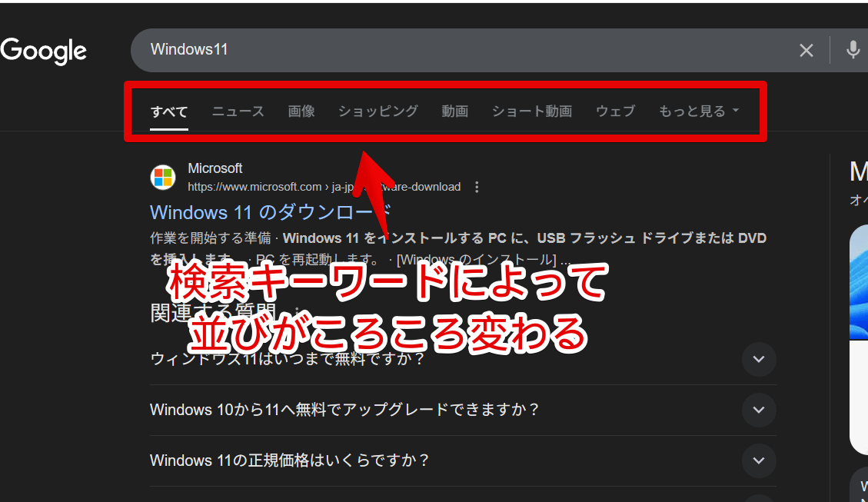Select the すべて tab
868x502 pixels.
pyautogui.click(x=169, y=111)
